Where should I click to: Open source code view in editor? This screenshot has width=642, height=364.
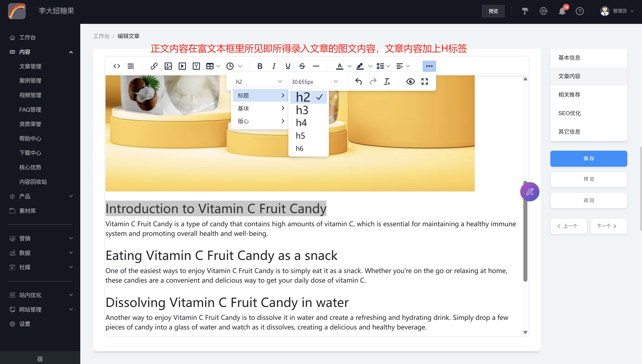(117, 66)
